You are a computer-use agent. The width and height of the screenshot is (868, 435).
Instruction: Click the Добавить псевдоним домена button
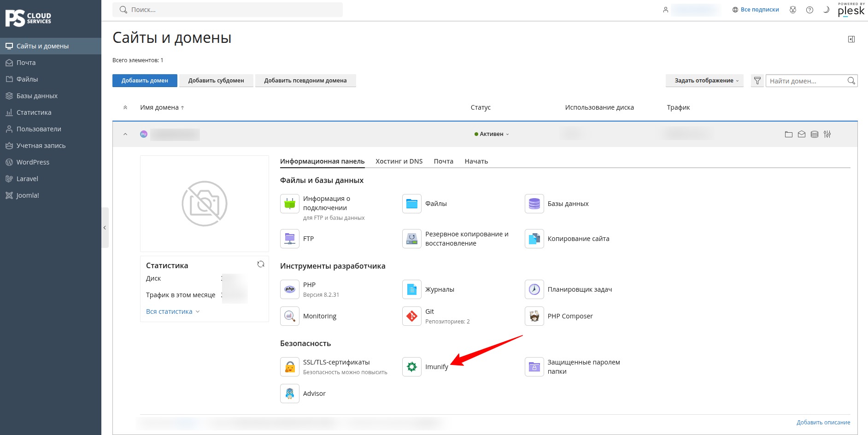coord(305,81)
